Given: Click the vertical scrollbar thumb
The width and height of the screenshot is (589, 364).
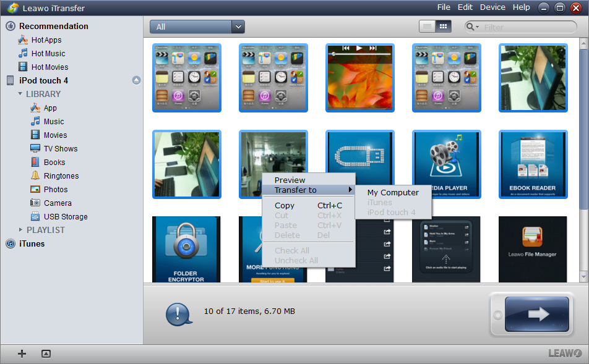Looking at the screenshot, I should click(583, 129).
